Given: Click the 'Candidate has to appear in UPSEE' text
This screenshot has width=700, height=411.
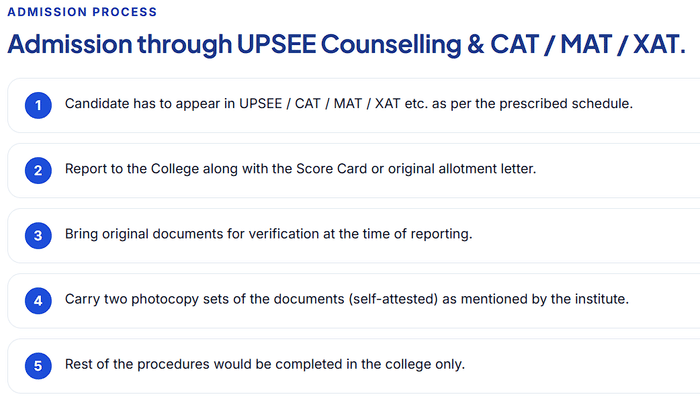Looking at the screenshot, I should click(x=349, y=104).
